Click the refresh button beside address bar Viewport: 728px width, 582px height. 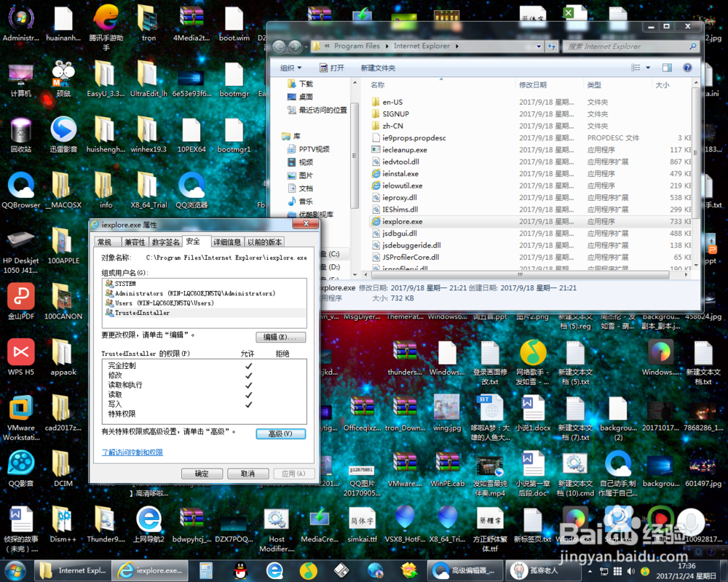[x=552, y=46]
